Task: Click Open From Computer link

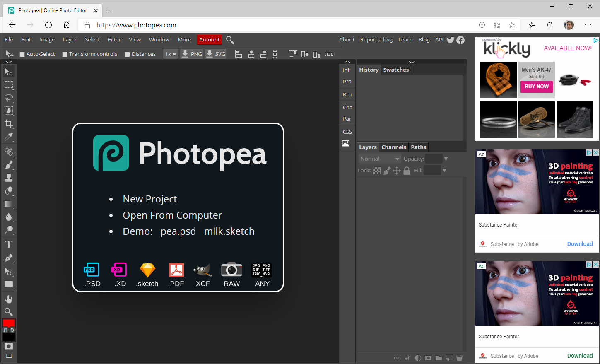Action: click(172, 215)
